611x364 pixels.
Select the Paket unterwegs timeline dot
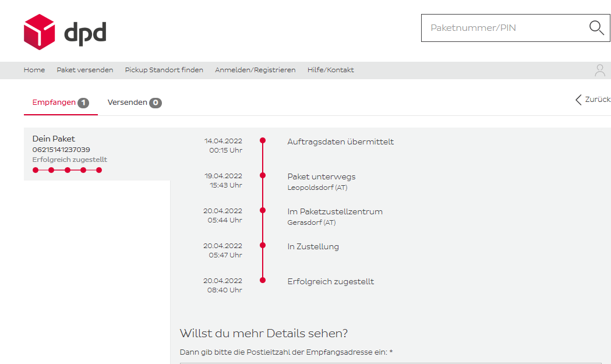[x=263, y=175]
